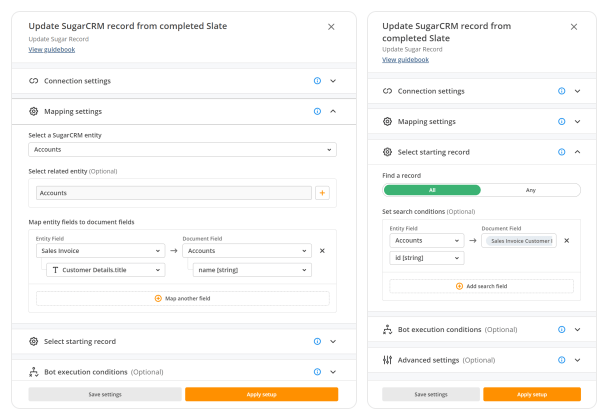Click Save settings in left panel
The image size is (608, 420).
105,394
